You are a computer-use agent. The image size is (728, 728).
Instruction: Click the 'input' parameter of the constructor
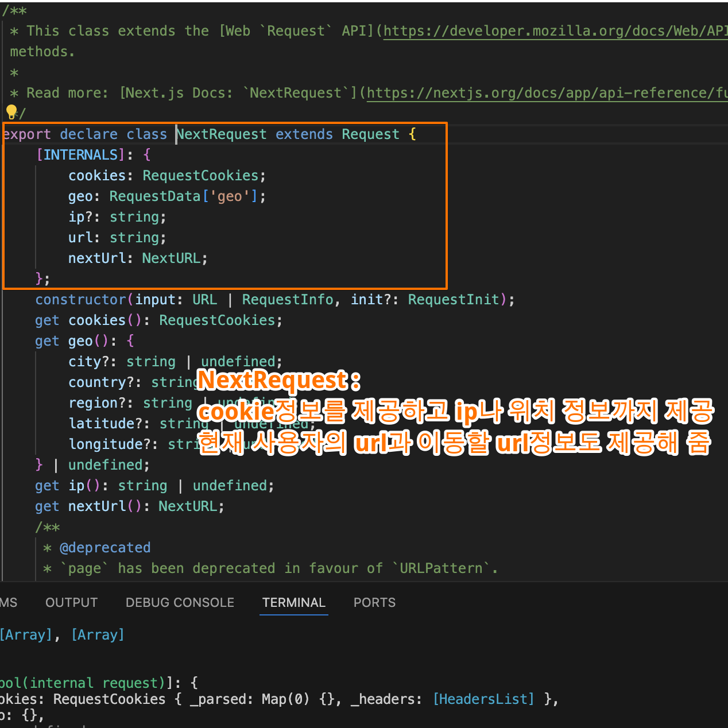[155, 300]
